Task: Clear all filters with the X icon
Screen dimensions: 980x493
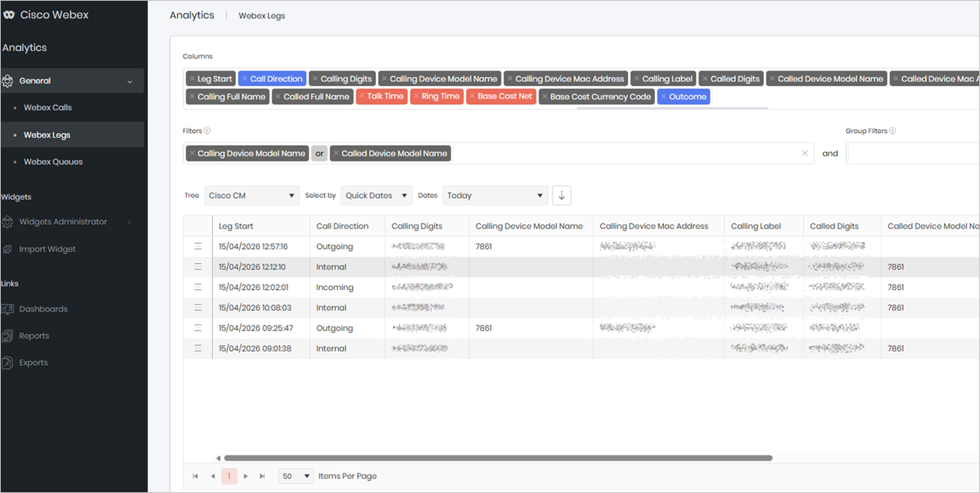Action: tap(805, 153)
